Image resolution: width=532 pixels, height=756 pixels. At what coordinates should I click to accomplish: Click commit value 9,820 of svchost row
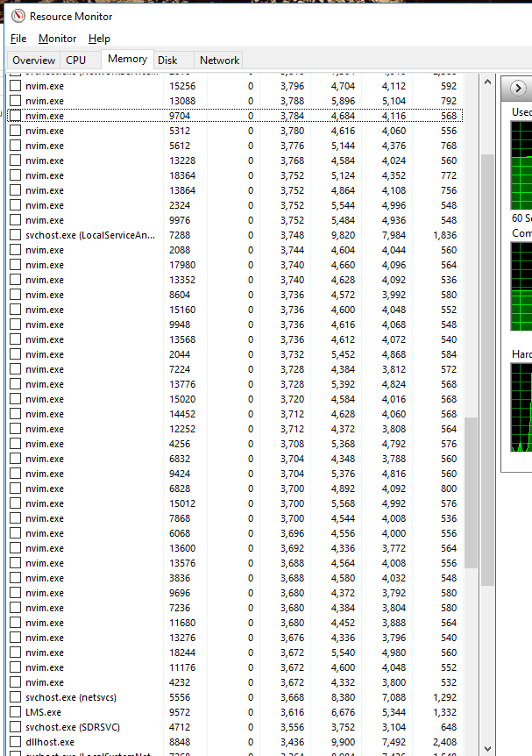pos(343,235)
